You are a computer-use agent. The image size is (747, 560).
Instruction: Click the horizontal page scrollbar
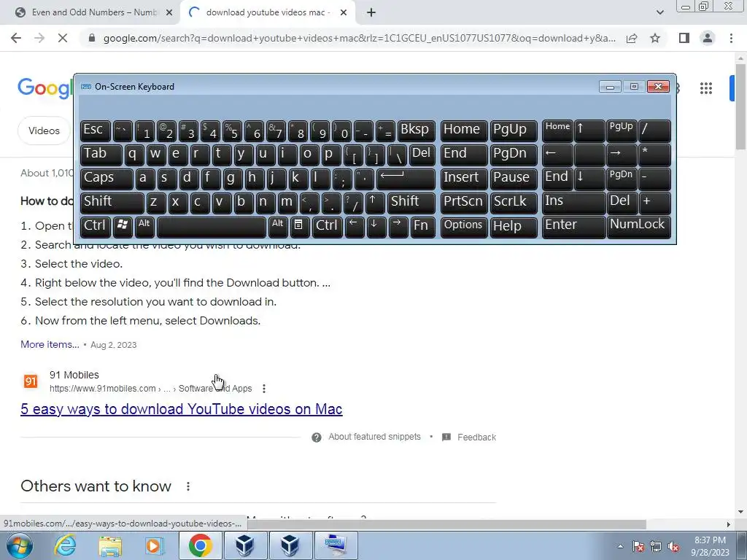[446, 524]
